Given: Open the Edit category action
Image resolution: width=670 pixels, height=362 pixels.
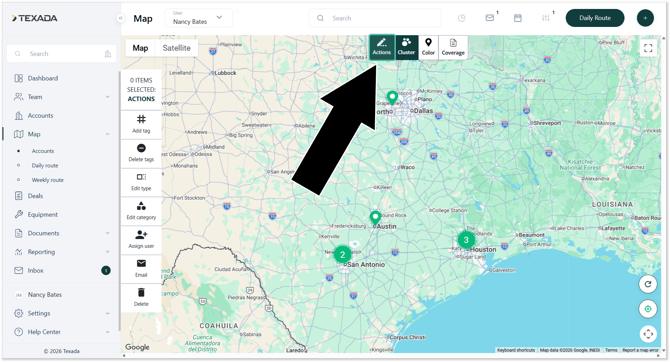Looking at the screenshot, I should pos(141,211).
